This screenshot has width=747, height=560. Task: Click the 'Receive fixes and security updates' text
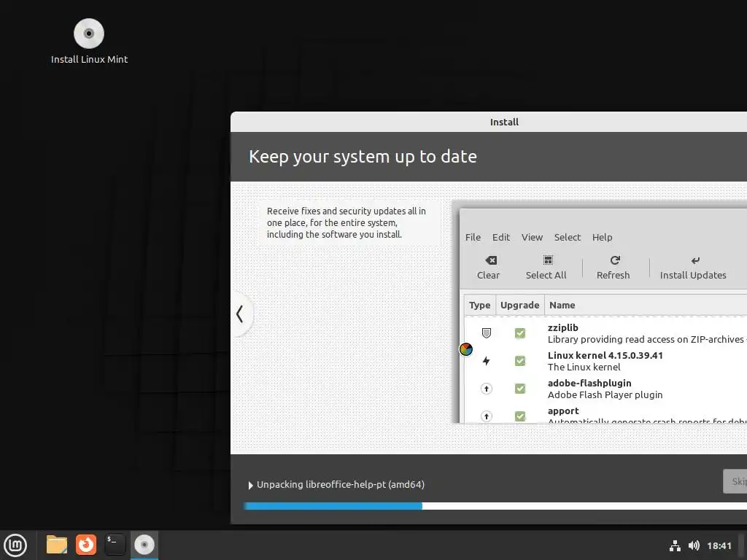click(x=347, y=222)
